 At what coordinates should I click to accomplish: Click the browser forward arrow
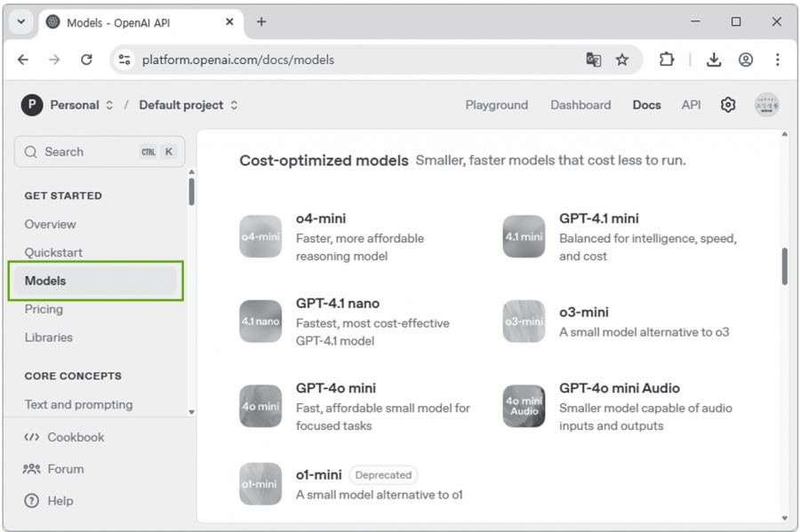click(54, 60)
